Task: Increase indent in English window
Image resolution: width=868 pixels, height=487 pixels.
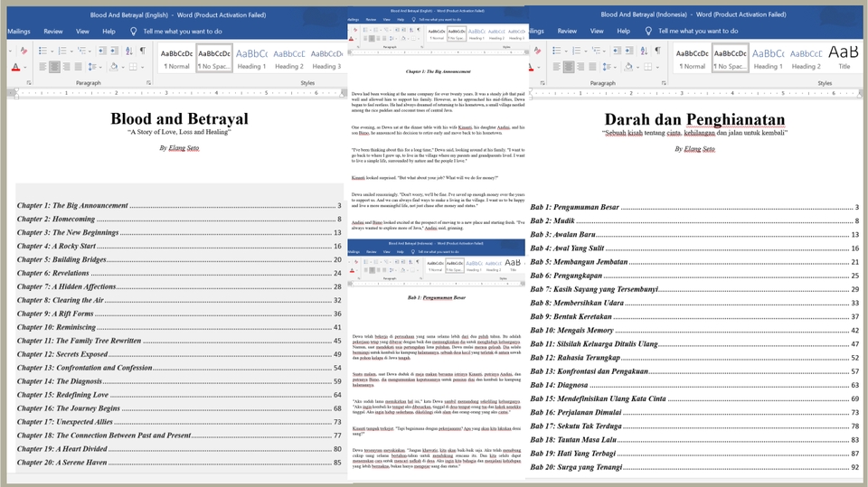Action: tap(114, 51)
